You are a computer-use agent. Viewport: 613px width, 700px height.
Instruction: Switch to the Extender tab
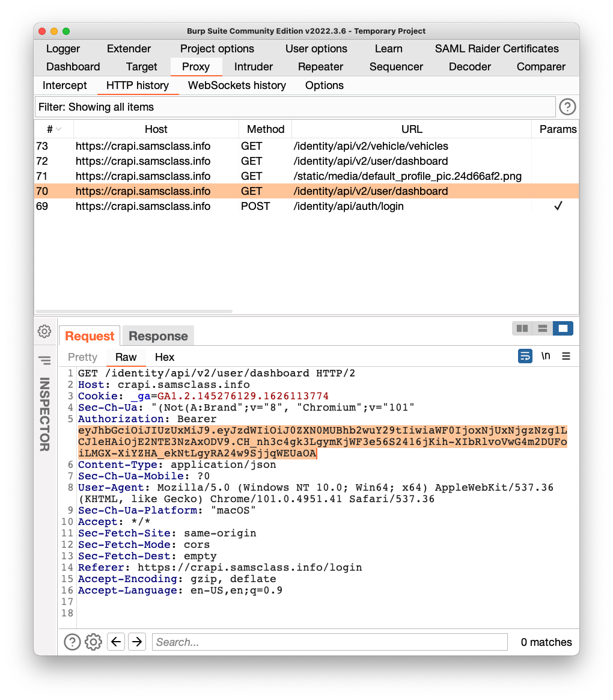[129, 49]
